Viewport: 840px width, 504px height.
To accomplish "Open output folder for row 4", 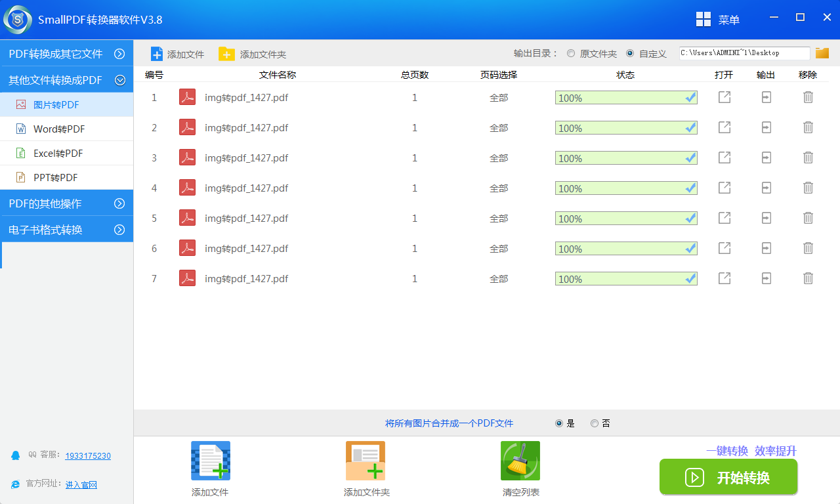I will click(766, 188).
